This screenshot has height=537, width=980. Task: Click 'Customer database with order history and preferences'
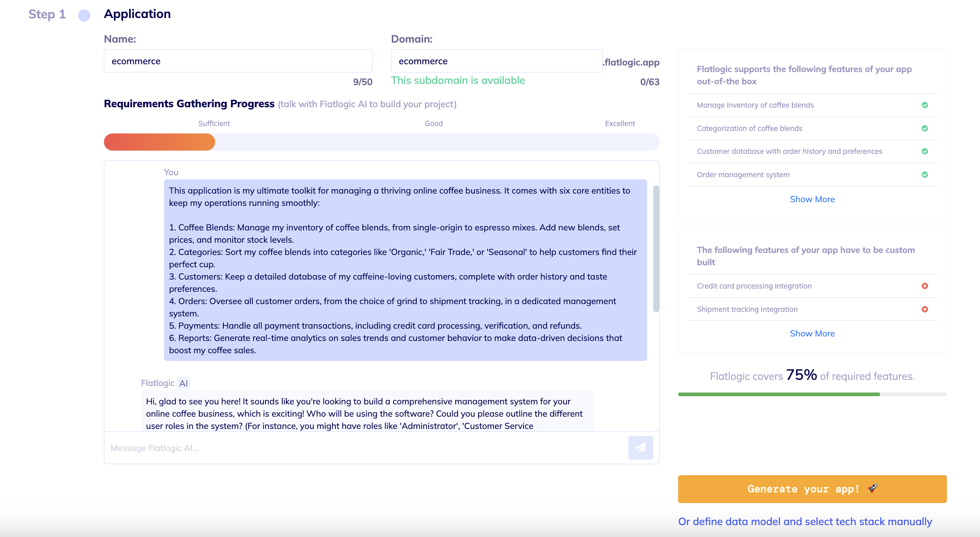coord(789,151)
